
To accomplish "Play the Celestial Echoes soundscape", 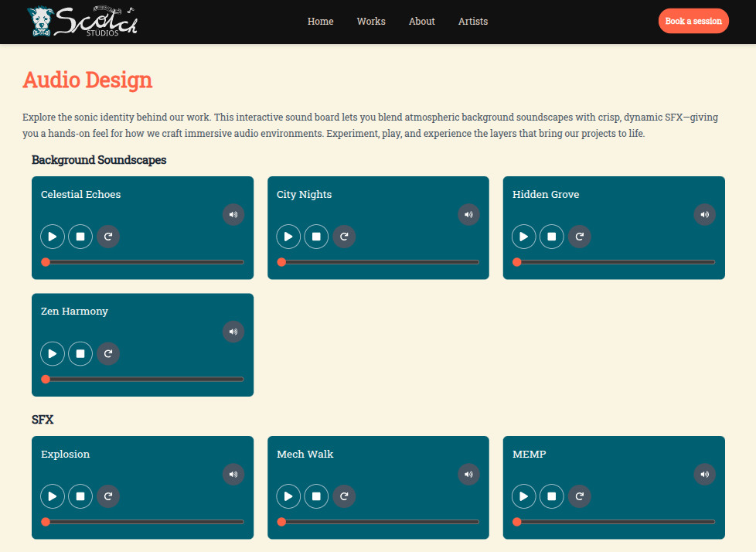I will pyautogui.click(x=53, y=237).
